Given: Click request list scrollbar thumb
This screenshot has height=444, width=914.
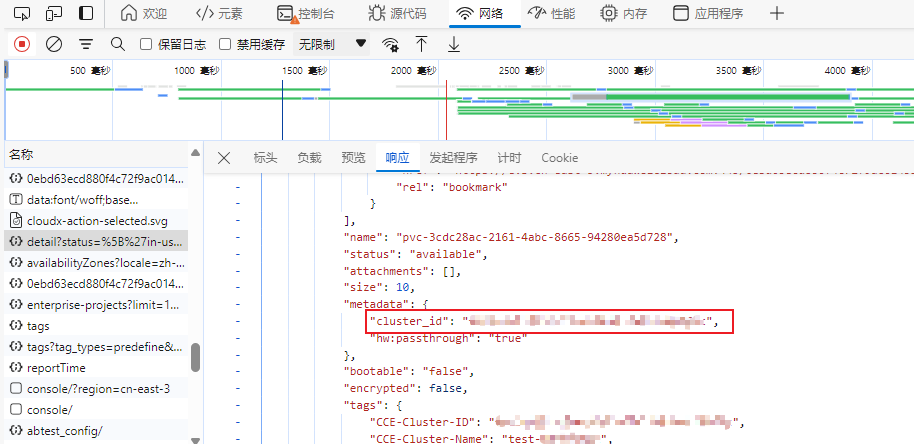Looking at the screenshot, I should pos(196,358).
